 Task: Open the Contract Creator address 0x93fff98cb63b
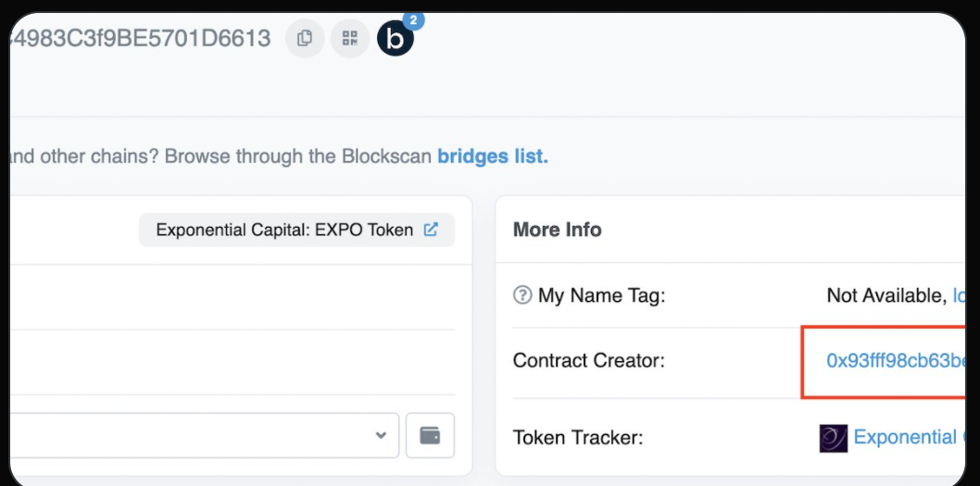click(896, 360)
